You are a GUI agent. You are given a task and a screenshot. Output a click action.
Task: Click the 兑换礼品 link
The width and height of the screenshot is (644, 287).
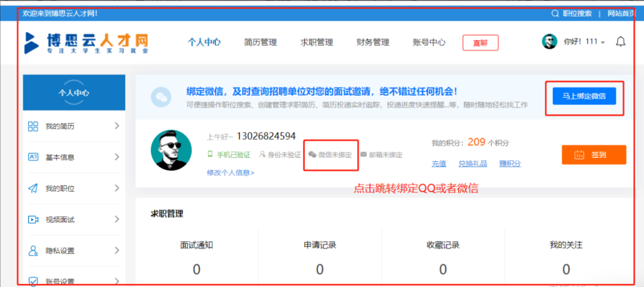coord(472,164)
